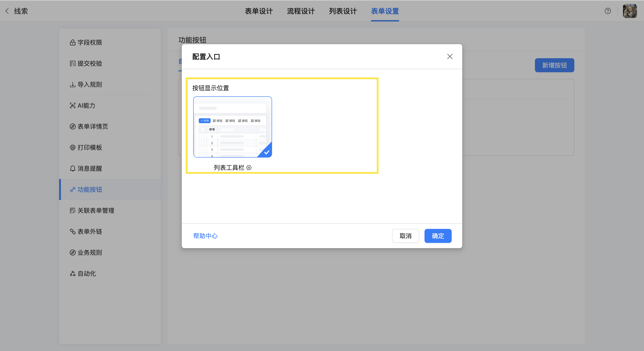Viewport: 644px width, 351px height.
Task: Open 消息提醒 settings
Action: click(110, 168)
